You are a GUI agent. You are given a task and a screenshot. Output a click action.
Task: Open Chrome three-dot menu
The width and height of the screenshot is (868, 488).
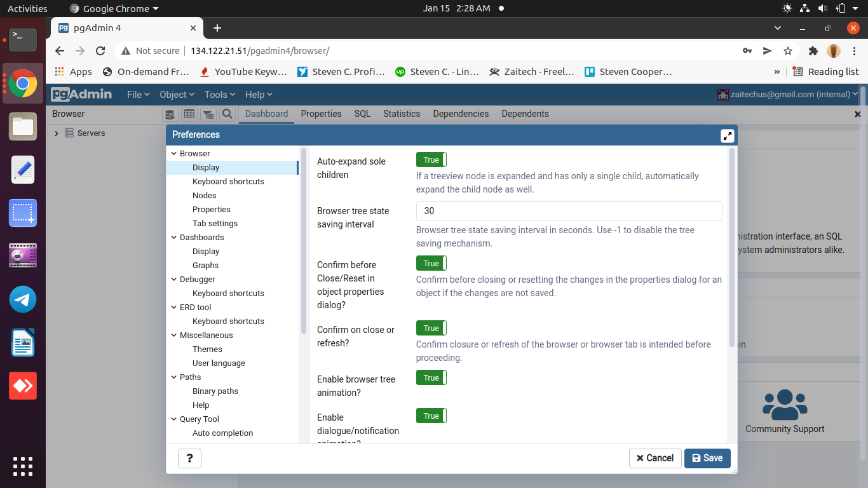(x=854, y=51)
